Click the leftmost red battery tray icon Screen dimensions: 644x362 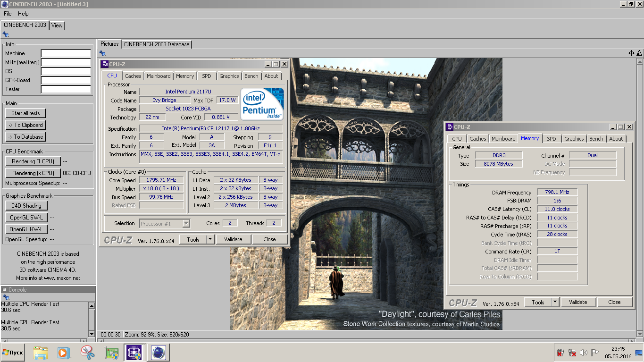[560, 353]
